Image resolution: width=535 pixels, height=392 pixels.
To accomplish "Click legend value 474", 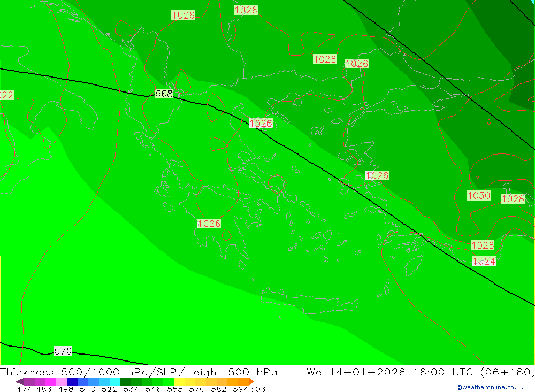I will [24, 389].
